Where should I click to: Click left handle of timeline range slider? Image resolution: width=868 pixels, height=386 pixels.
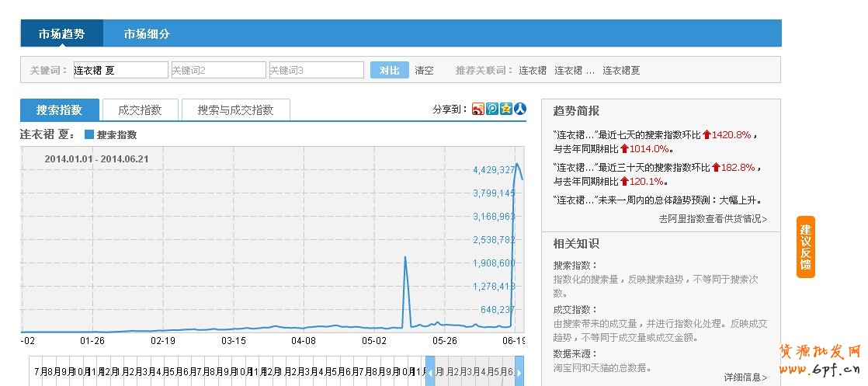(430, 371)
